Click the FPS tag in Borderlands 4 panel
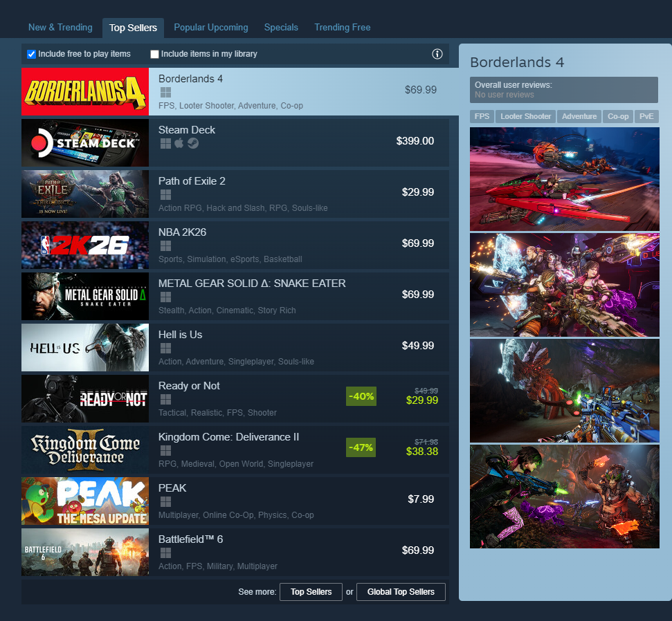The width and height of the screenshot is (672, 621). click(x=482, y=116)
